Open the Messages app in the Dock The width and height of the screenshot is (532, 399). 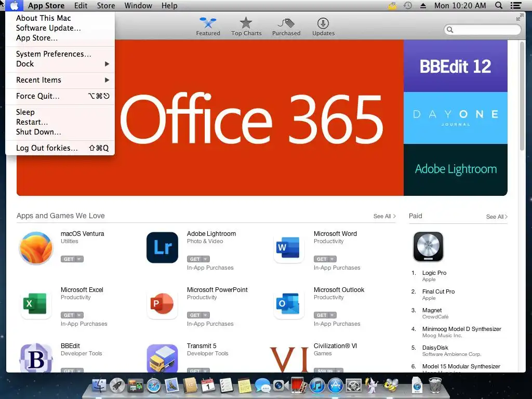pos(262,386)
